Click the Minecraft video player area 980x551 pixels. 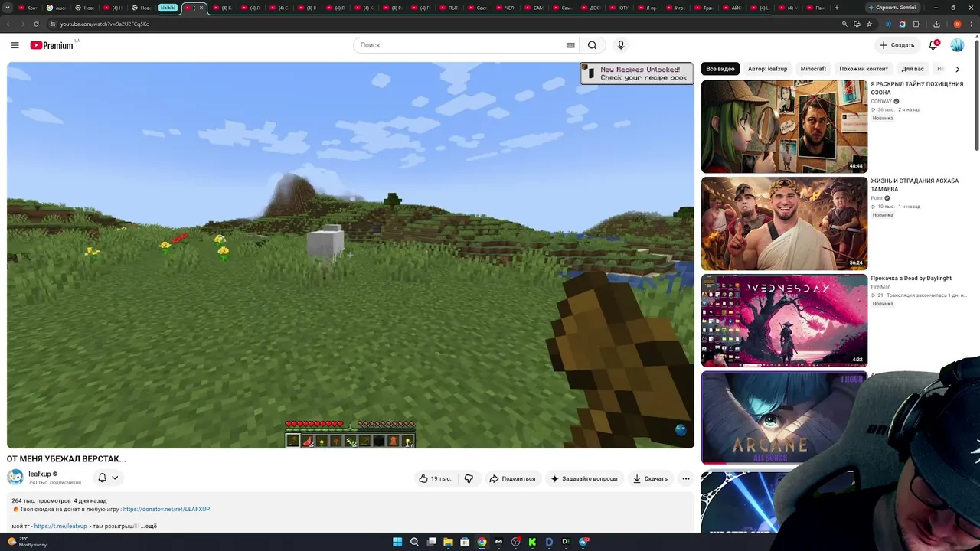[351, 255]
